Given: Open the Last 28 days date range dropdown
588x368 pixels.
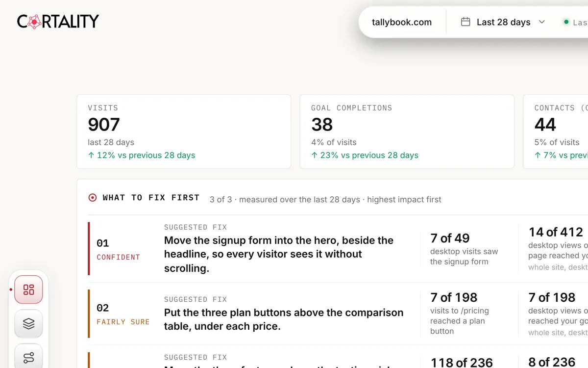Looking at the screenshot, I should 503,22.
